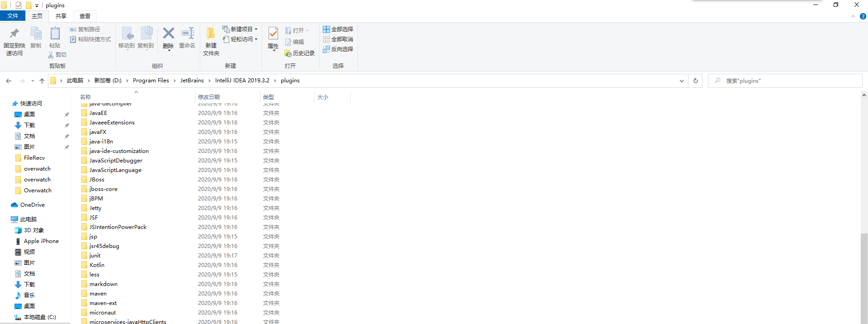Navigate to 新加卷 (D:) breadcrumb
The width and height of the screenshot is (868, 324).
(x=108, y=81)
